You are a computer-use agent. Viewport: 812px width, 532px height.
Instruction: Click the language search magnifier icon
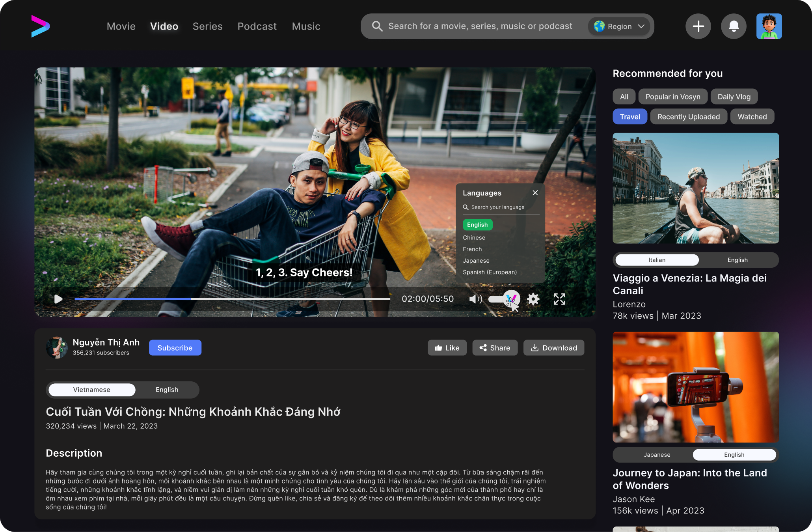pos(466,207)
